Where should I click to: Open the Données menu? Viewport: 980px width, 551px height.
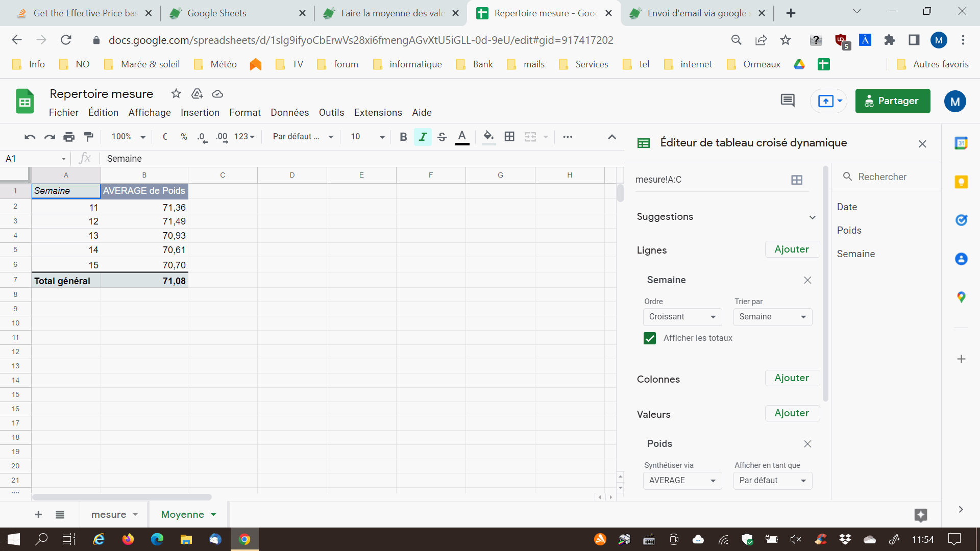[289, 112]
